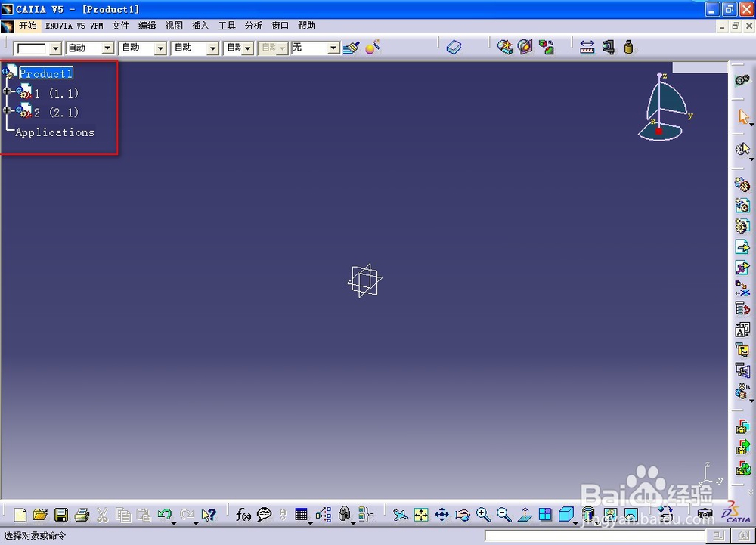Create a new document with the New icon
The width and height of the screenshot is (756, 545).
(x=20, y=515)
